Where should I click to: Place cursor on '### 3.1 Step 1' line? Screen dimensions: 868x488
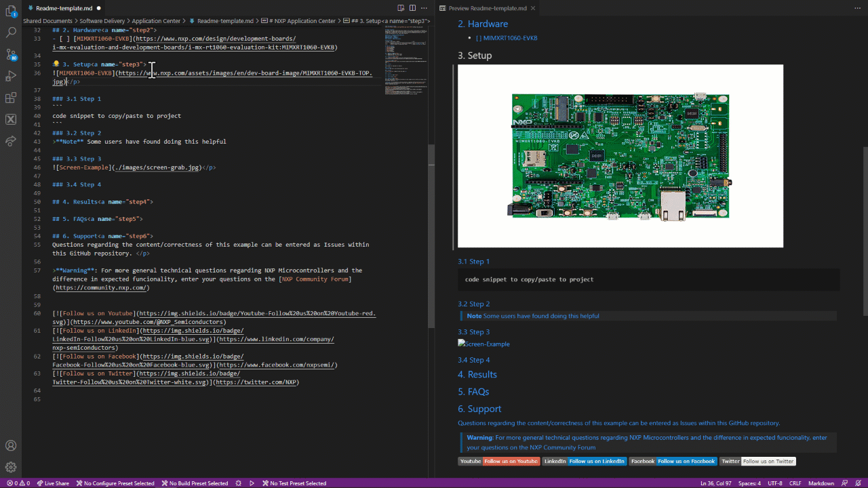(x=77, y=99)
